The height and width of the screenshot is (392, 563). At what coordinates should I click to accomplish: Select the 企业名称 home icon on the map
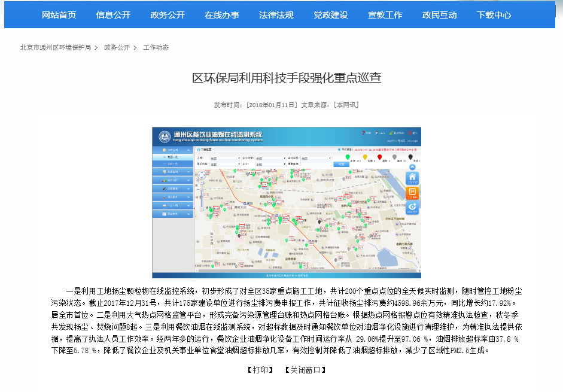[x=412, y=177]
